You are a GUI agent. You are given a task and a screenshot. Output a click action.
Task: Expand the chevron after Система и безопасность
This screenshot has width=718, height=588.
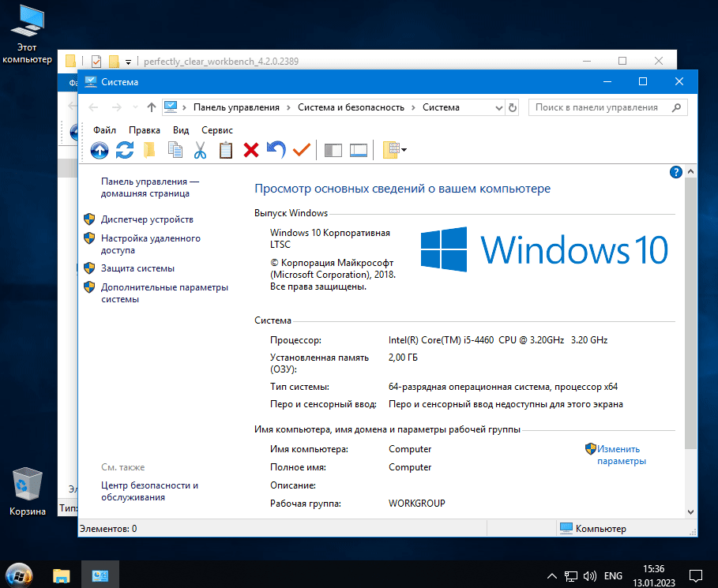[x=413, y=107]
